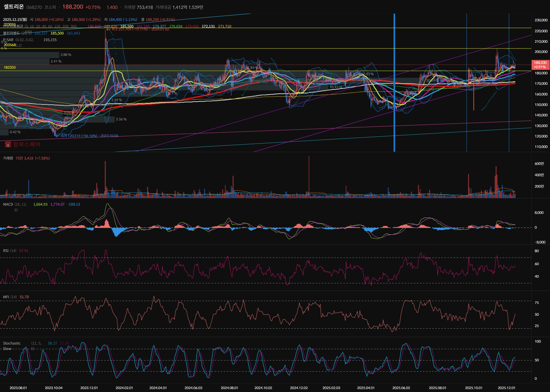Open the P-SAR indicator label
550x392 pixels.
(x=8, y=40)
